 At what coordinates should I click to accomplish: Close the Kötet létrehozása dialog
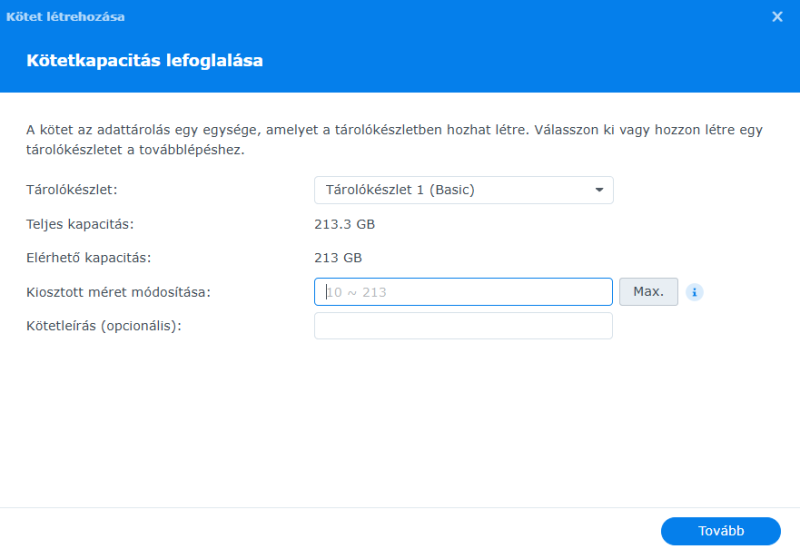777,17
